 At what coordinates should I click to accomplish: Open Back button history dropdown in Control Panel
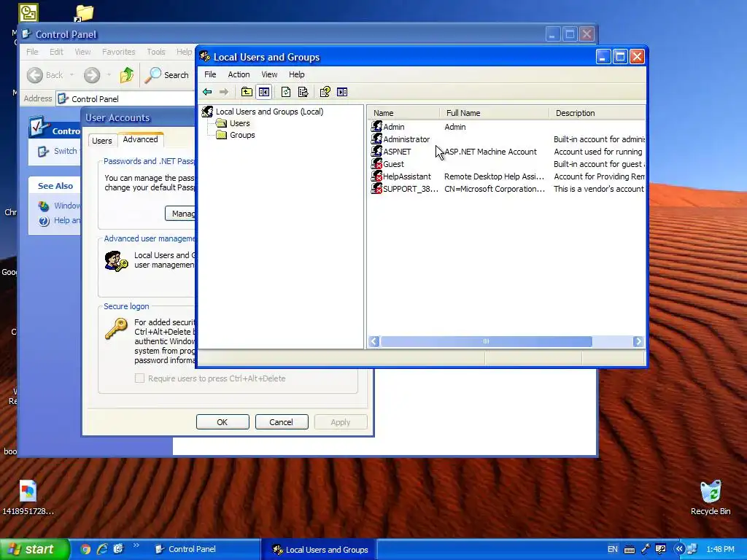pyautogui.click(x=72, y=75)
